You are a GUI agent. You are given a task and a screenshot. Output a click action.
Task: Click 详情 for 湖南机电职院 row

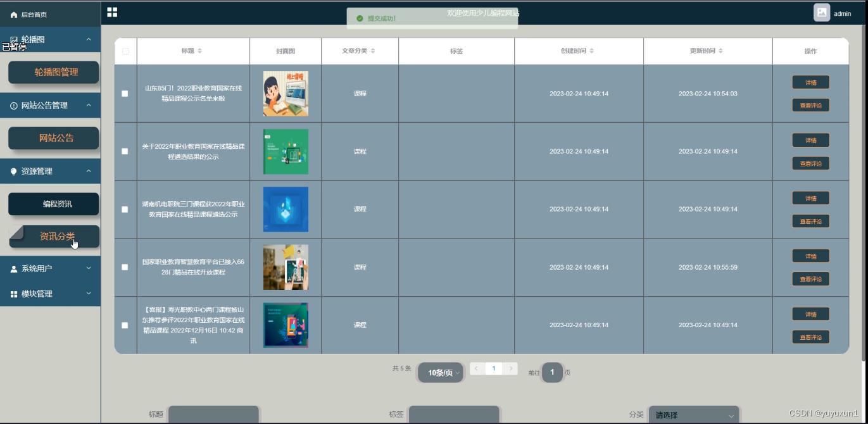(x=810, y=198)
